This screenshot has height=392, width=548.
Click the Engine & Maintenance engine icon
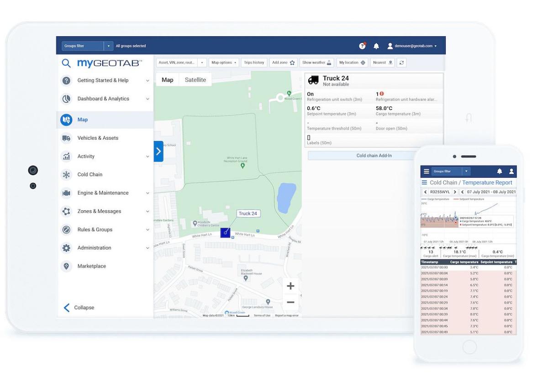click(66, 193)
